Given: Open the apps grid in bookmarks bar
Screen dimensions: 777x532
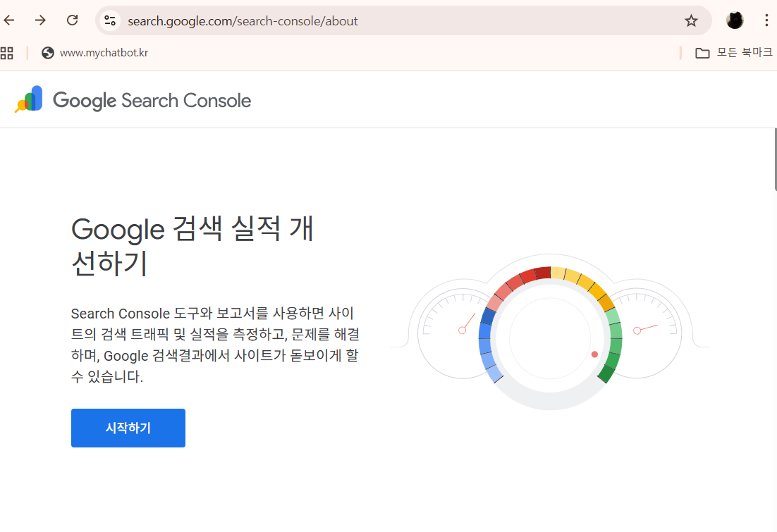Looking at the screenshot, I should [x=7, y=53].
